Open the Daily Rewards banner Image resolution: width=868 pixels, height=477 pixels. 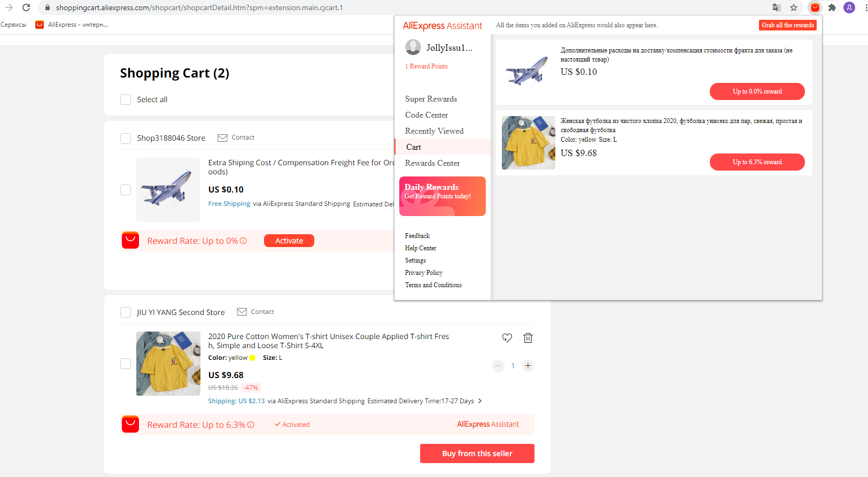tap(443, 196)
